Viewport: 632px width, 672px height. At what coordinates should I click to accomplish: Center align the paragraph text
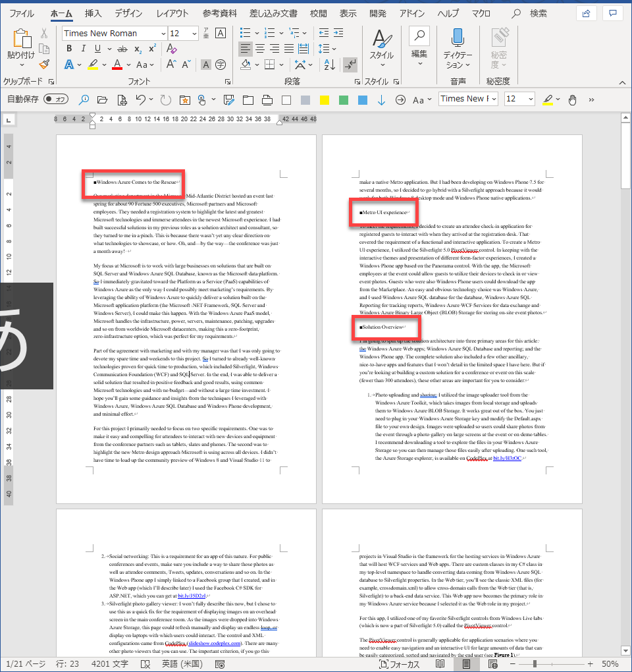point(260,49)
